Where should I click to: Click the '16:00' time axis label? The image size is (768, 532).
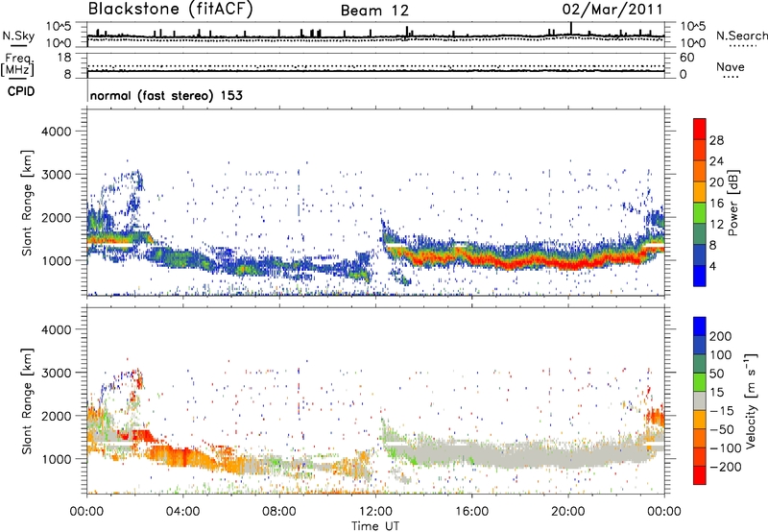pyautogui.click(x=471, y=512)
